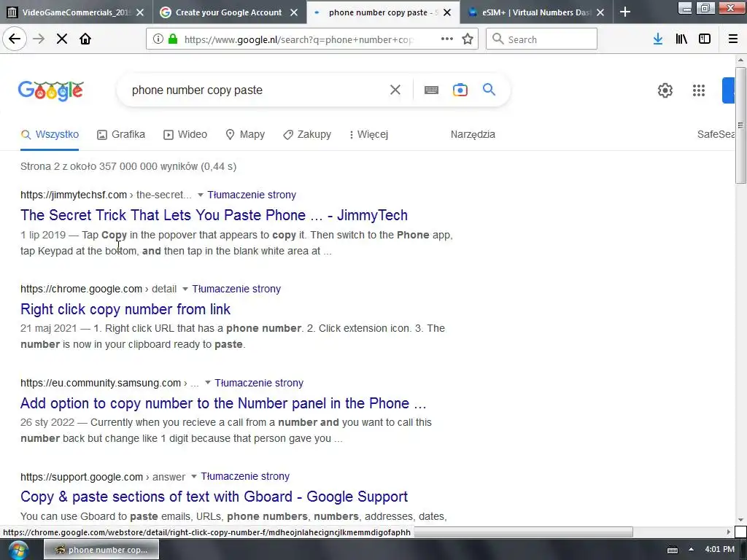The width and height of the screenshot is (747, 560).
Task: Open Google quick settings gear
Action: coord(665,90)
